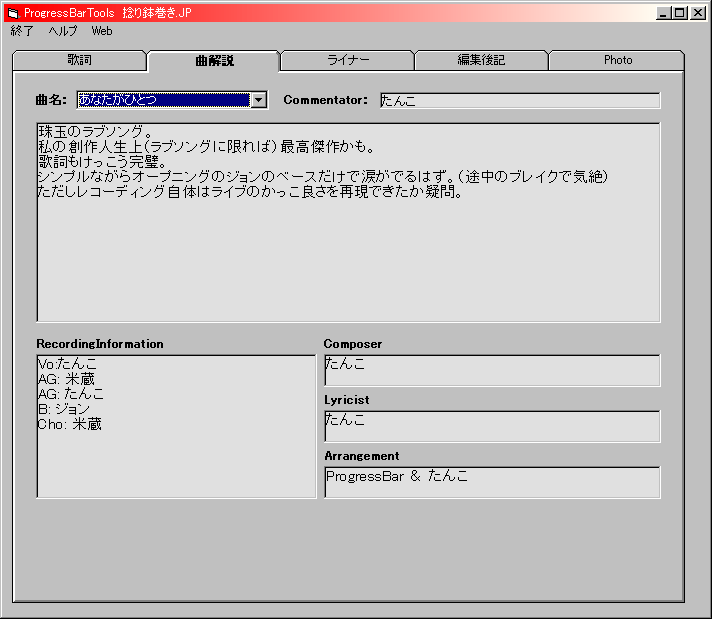Viewport: 712px width, 619px height.
Task: Click the RecordingInformation heading
Action: [x=100, y=344]
